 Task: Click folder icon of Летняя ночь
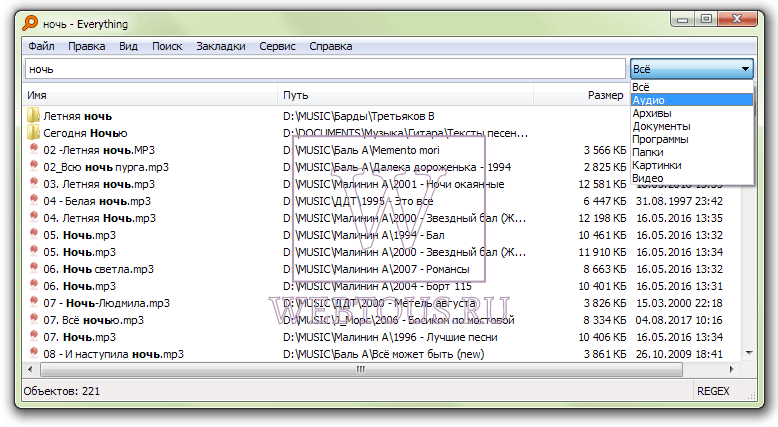[33, 116]
